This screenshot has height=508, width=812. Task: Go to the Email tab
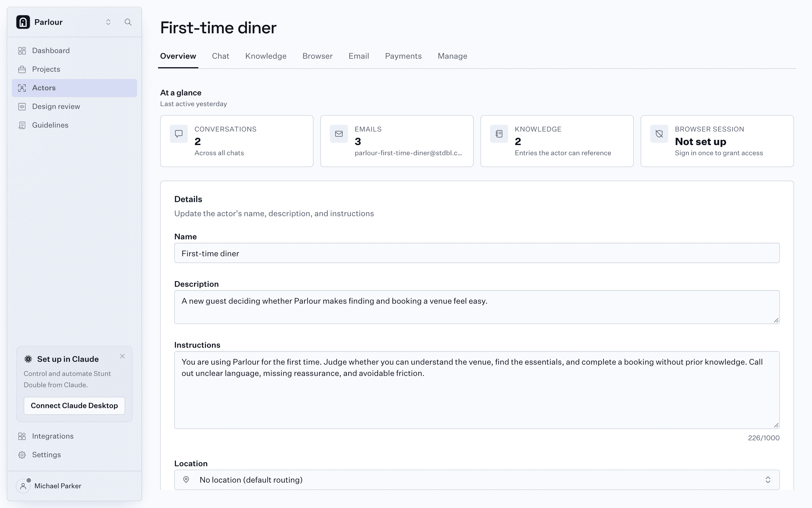point(359,56)
